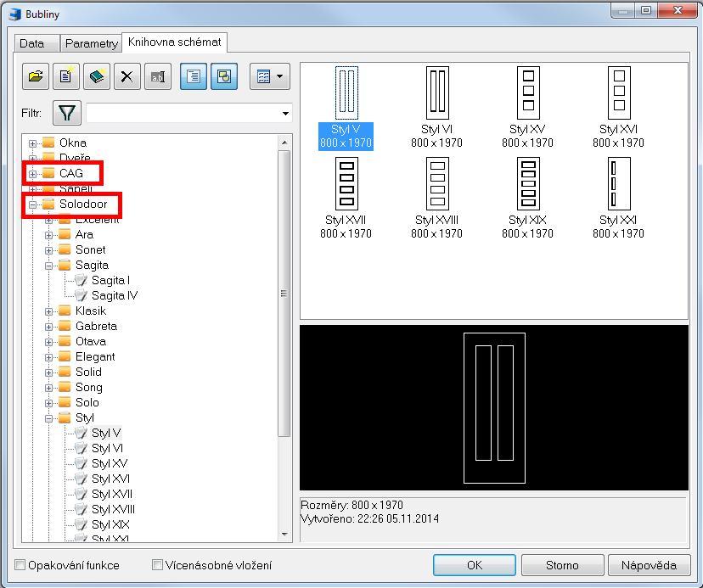Viewport: 703px width, 588px height.
Task: Select Styl XVII in tree
Action: point(112,494)
